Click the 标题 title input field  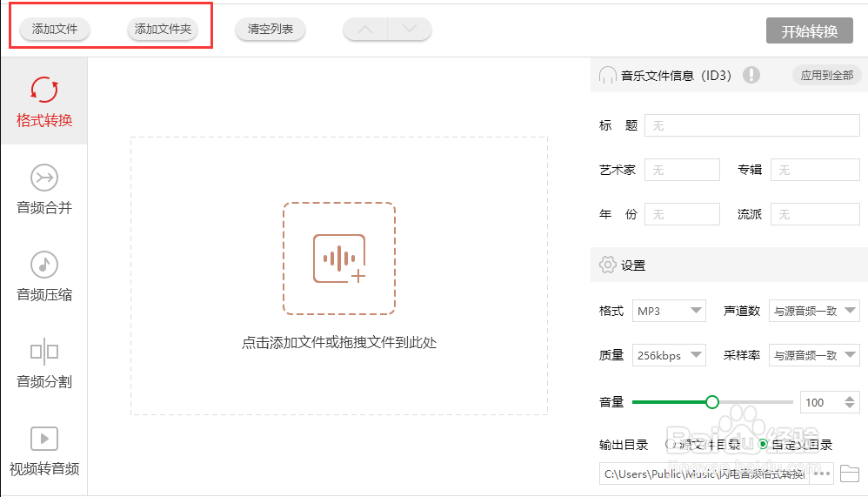point(751,126)
